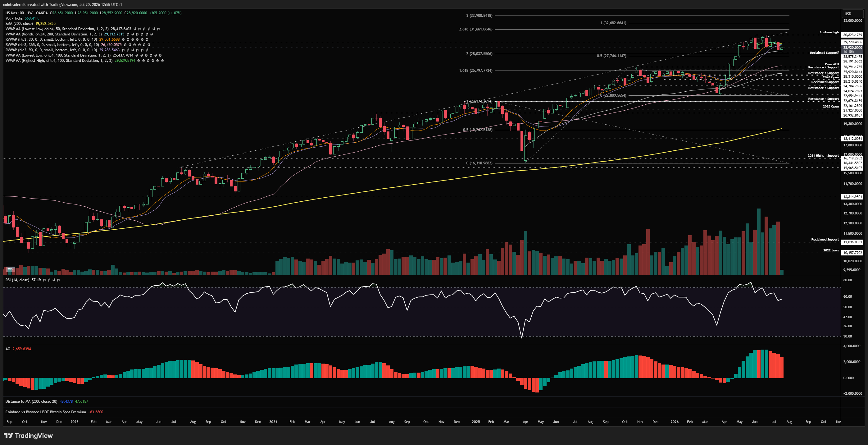The width and height of the screenshot is (868, 445).
Task: Click the TradingView logo at bottom left
Action: (x=28, y=436)
